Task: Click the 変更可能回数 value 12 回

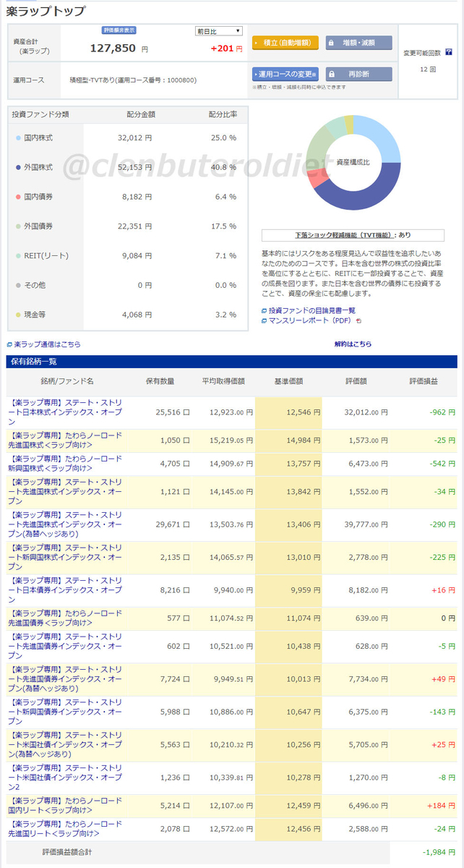Action: click(x=426, y=69)
